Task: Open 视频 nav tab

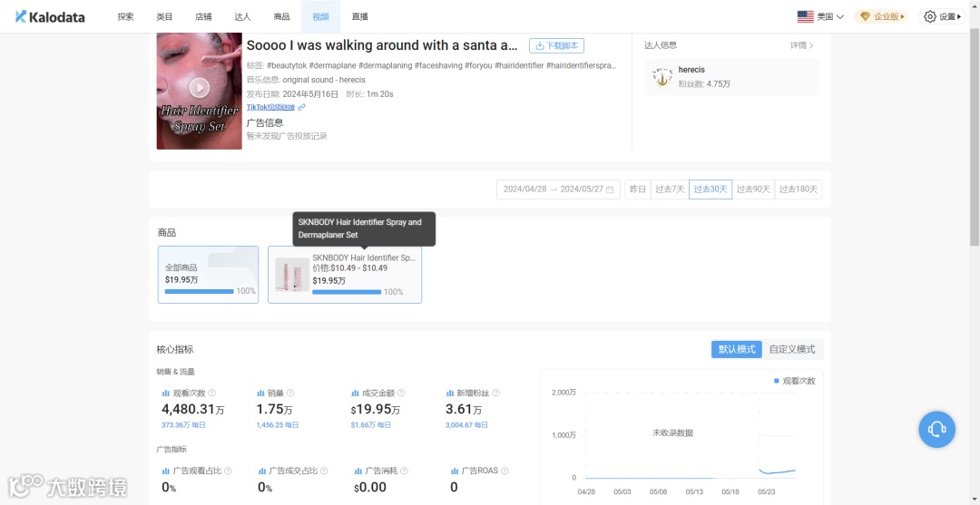Action: point(320,17)
